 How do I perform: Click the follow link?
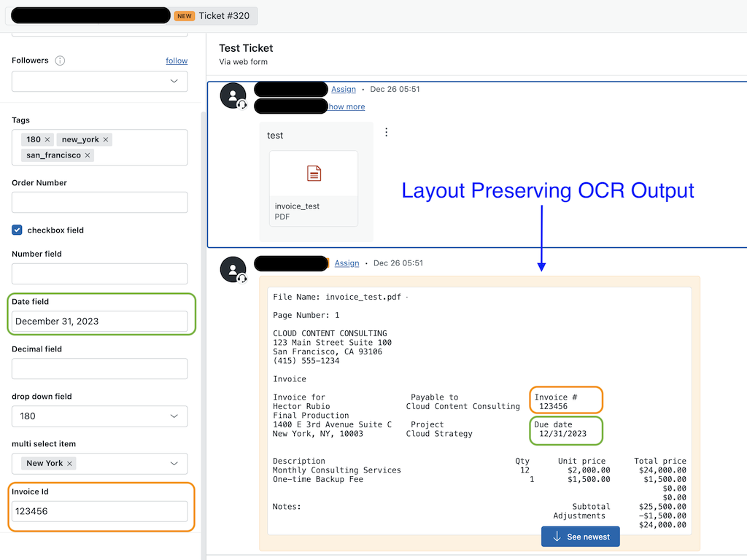tap(177, 61)
